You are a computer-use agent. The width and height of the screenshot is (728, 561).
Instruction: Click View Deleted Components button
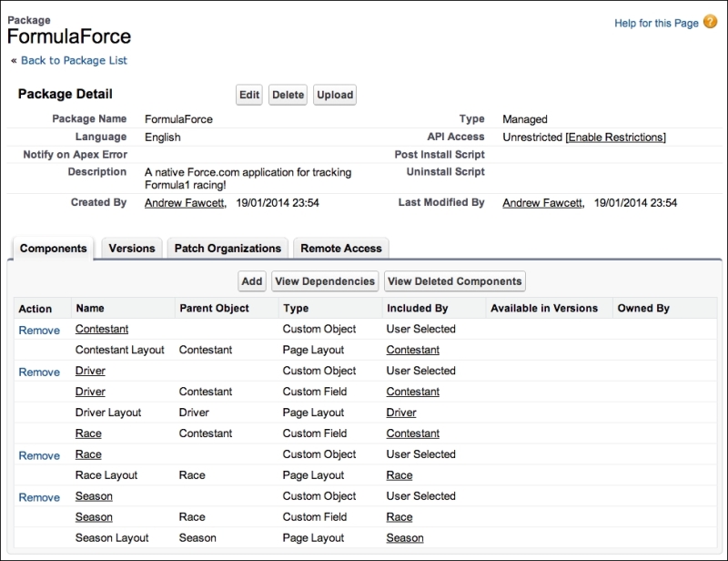pyautogui.click(x=454, y=281)
